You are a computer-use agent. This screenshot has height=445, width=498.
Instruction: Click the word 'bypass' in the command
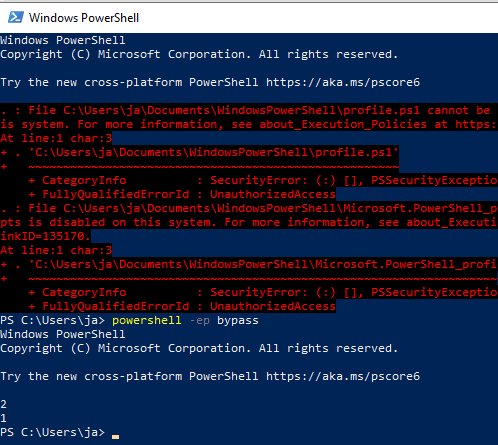pos(238,321)
